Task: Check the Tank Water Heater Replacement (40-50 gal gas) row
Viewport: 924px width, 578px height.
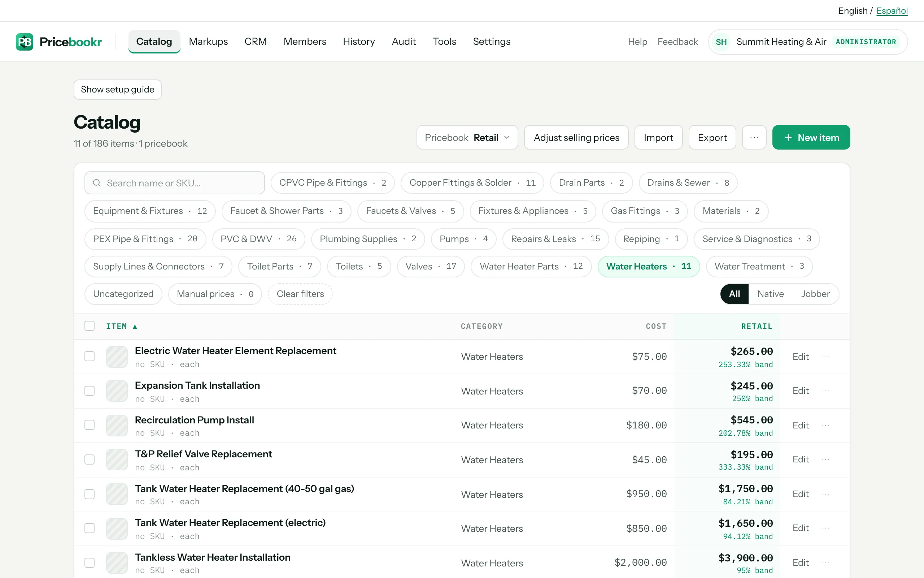Action: 90,494
